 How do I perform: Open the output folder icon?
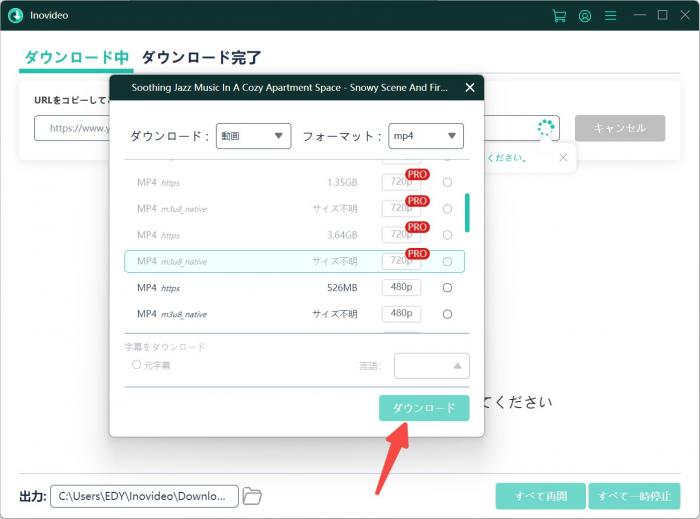(x=252, y=496)
